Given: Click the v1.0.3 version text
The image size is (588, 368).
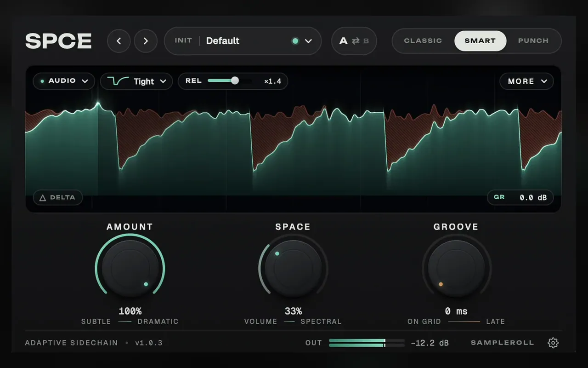Looking at the screenshot, I should pos(149,343).
